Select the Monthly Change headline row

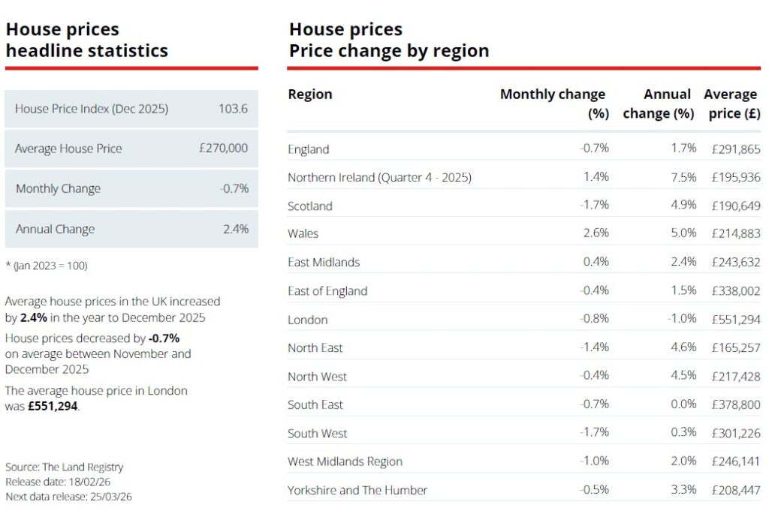coord(131,188)
